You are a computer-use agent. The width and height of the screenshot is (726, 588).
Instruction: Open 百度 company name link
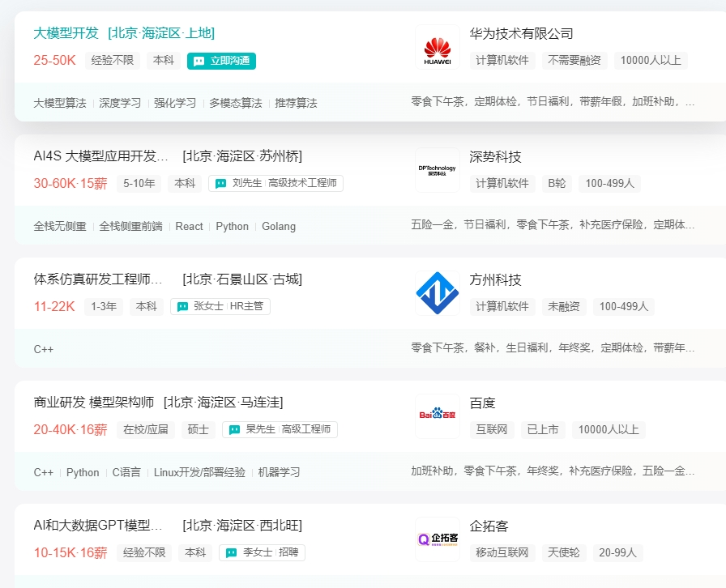coord(482,403)
